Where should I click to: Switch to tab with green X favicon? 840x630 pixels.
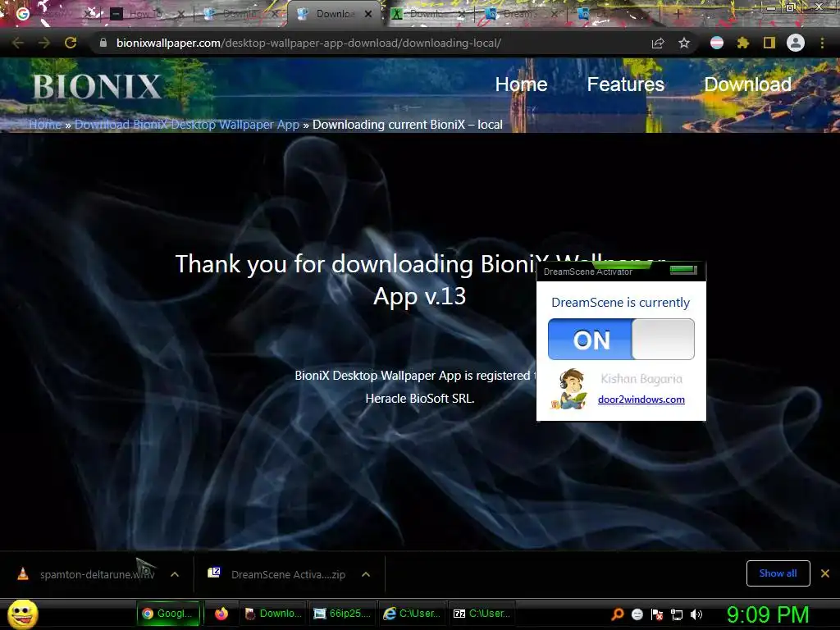[x=427, y=14]
